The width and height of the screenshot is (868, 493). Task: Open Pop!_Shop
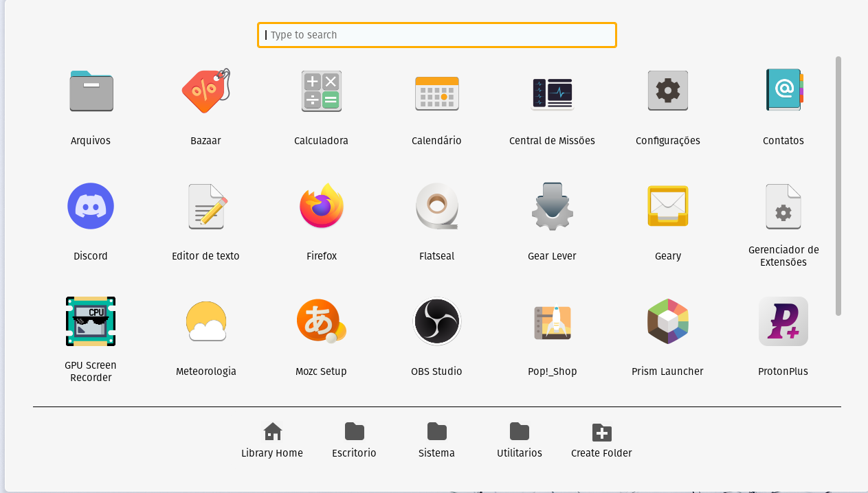552,322
